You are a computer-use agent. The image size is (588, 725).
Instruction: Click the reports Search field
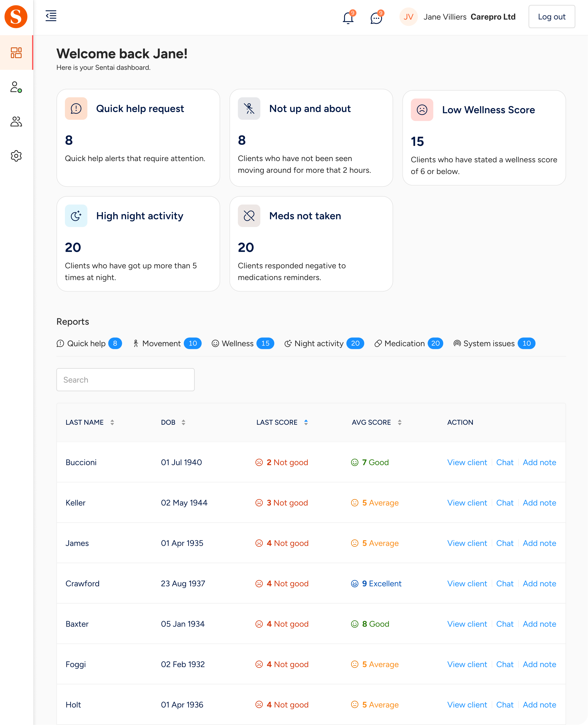point(125,380)
